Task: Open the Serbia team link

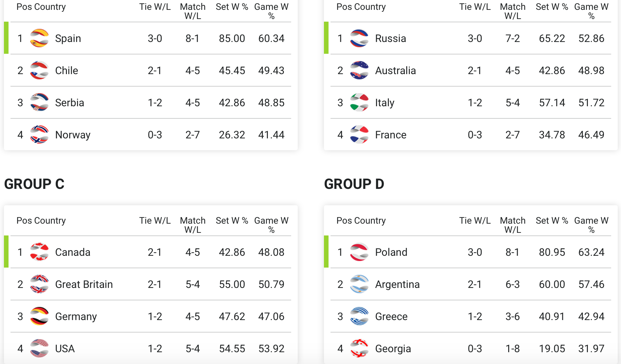Action: [70, 103]
